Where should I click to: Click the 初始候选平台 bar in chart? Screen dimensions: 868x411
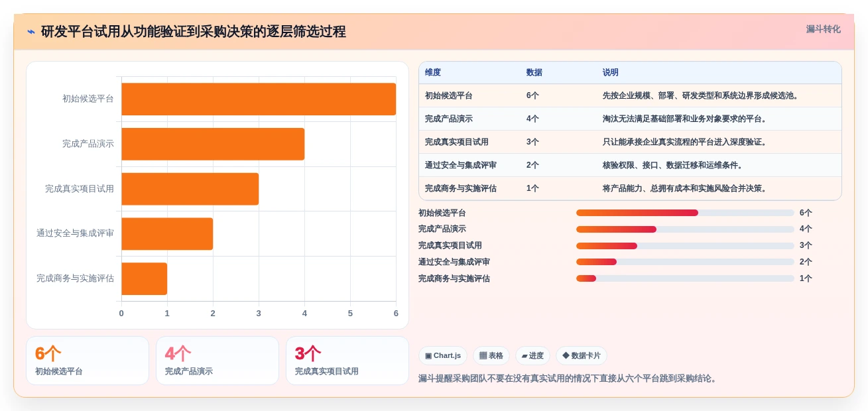tap(259, 99)
